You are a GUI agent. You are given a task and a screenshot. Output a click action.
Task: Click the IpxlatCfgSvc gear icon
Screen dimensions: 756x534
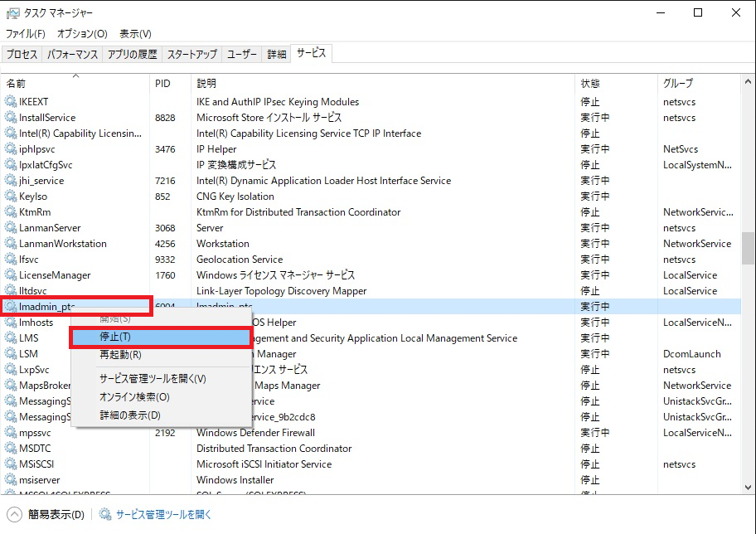tap(11, 164)
